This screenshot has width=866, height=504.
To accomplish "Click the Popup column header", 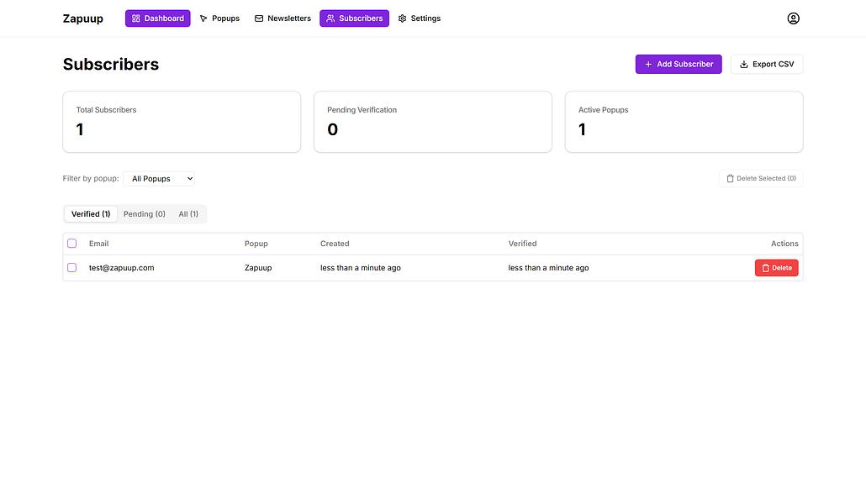I will 256,244.
